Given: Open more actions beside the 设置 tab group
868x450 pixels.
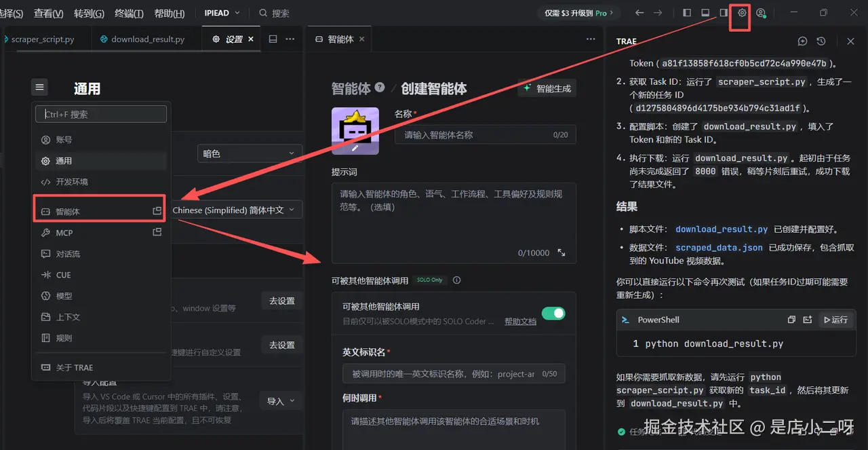Looking at the screenshot, I should pyautogui.click(x=290, y=39).
